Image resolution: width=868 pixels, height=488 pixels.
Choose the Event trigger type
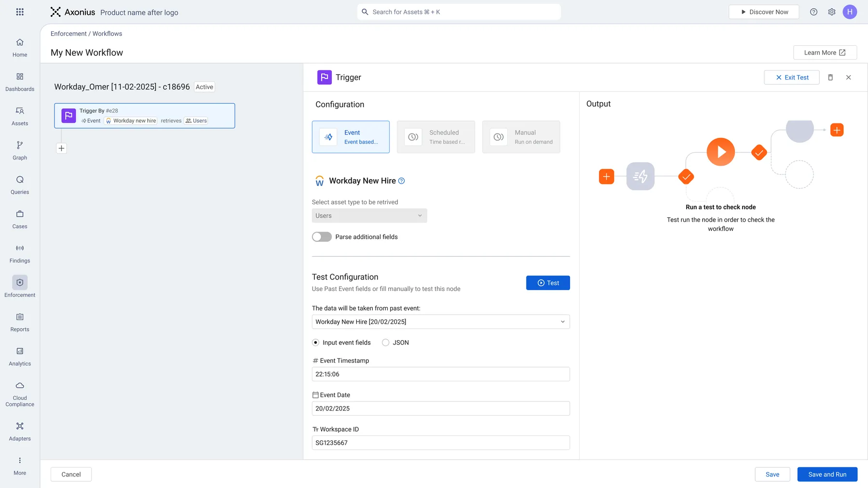[x=351, y=137]
